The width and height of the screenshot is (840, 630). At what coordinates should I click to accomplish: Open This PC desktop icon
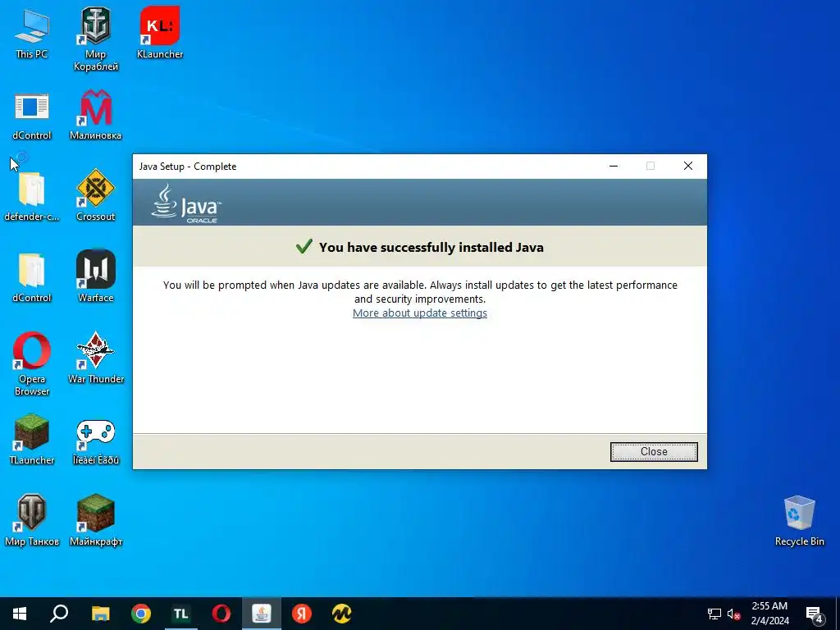(32, 34)
